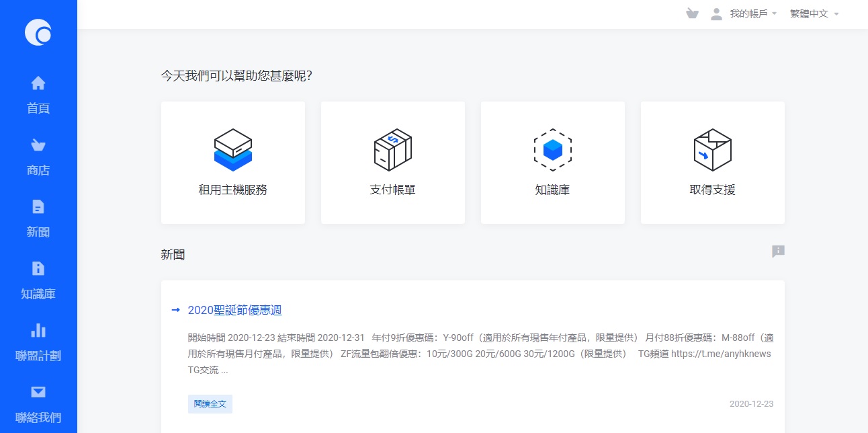This screenshot has width=868, height=433.
Task: Click the 支付帳單 invoice box icon
Action: (392, 149)
